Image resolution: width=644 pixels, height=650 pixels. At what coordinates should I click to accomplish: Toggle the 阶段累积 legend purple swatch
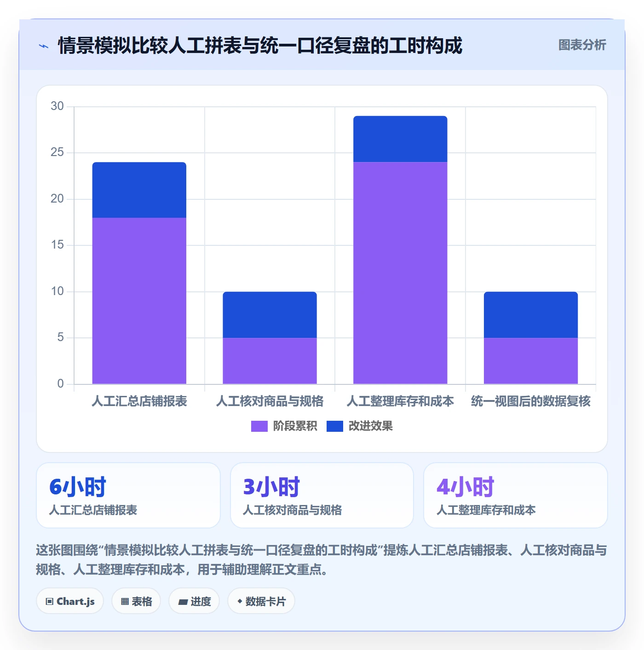(259, 426)
